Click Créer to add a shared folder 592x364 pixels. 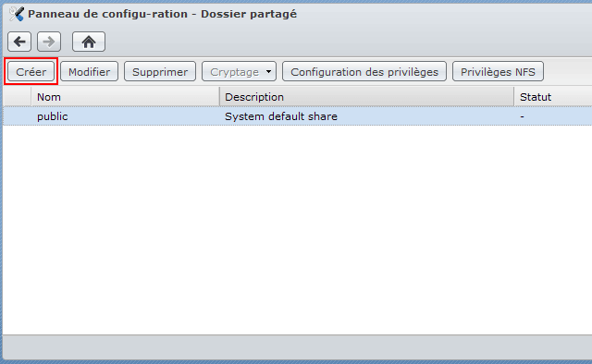(31, 72)
